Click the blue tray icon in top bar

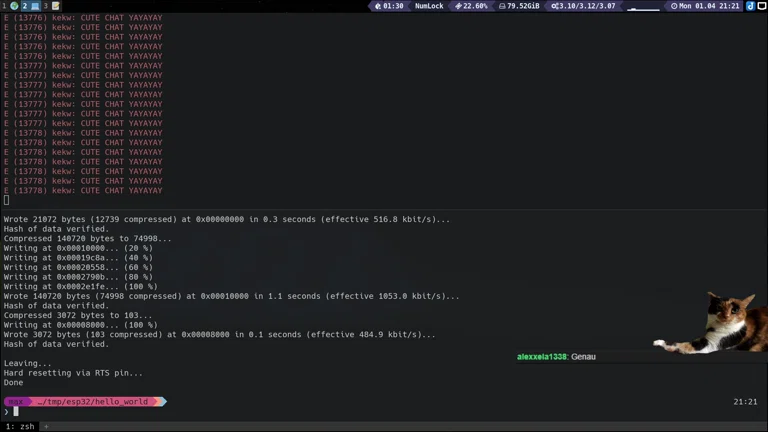click(750, 6)
